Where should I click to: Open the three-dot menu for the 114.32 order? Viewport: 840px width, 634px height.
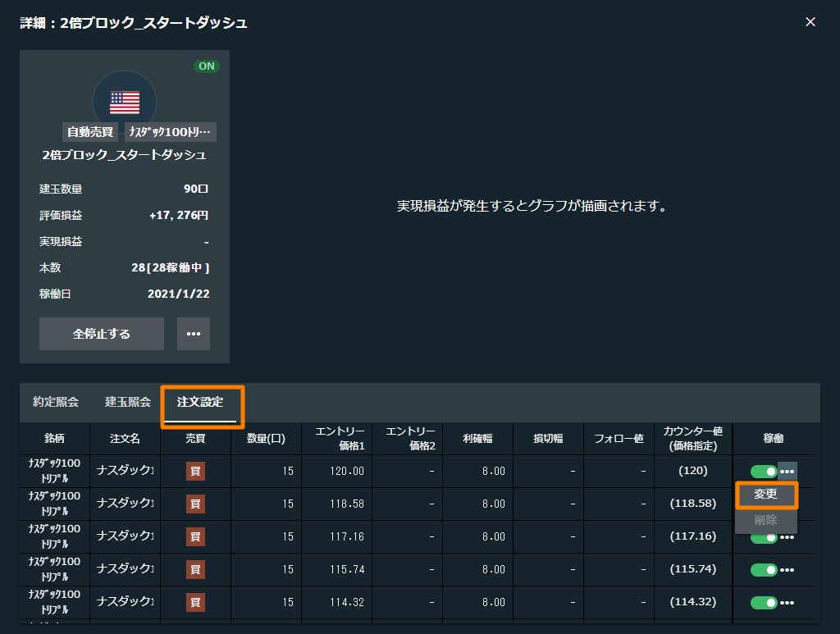[x=787, y=602]
